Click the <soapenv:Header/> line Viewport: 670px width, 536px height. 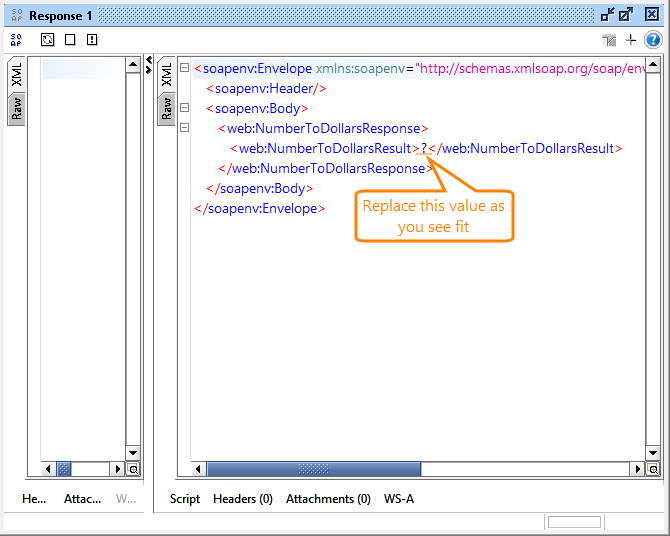pyautogui.click(x=266, y=88)
